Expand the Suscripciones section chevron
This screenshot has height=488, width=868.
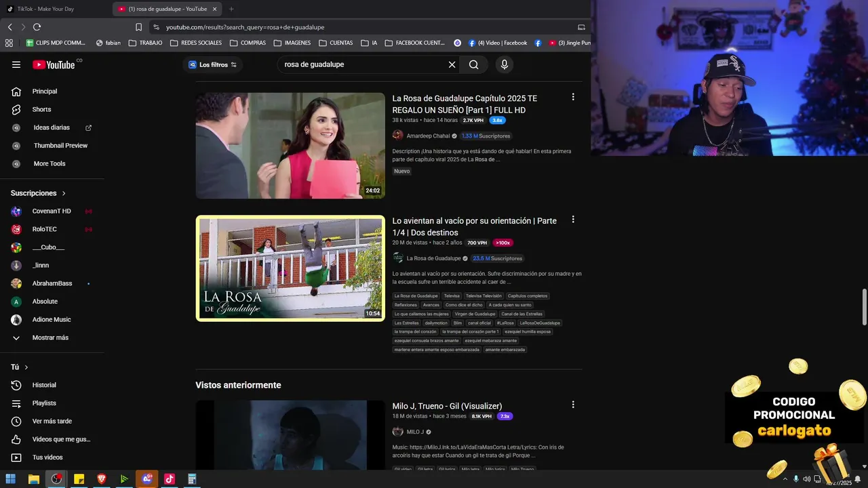pos(64,193)
